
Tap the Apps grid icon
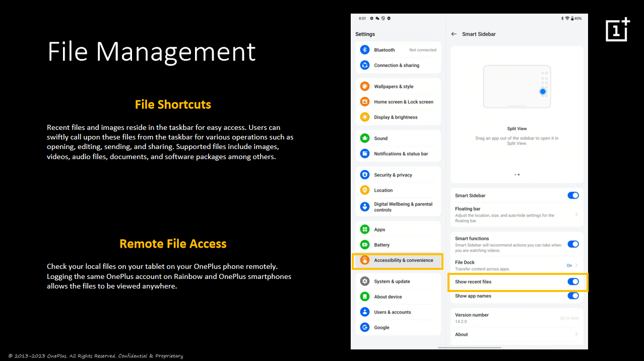click(365, 230)
